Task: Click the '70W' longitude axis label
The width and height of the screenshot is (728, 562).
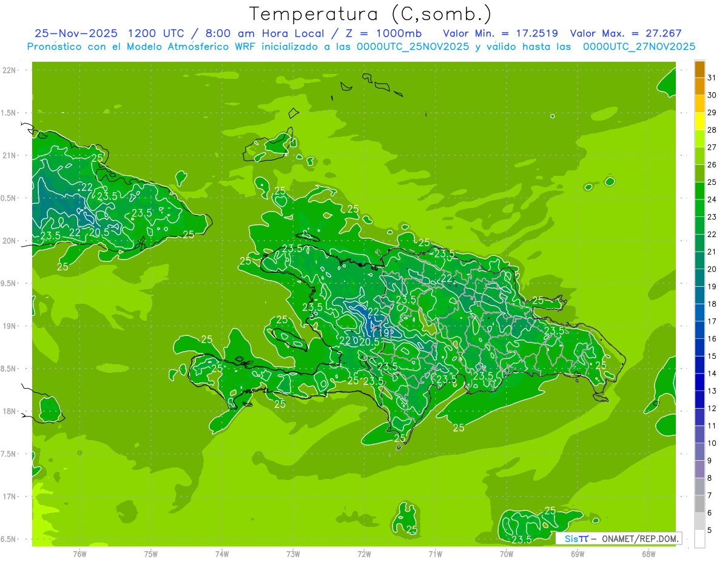Action: (x=507, y=554)
